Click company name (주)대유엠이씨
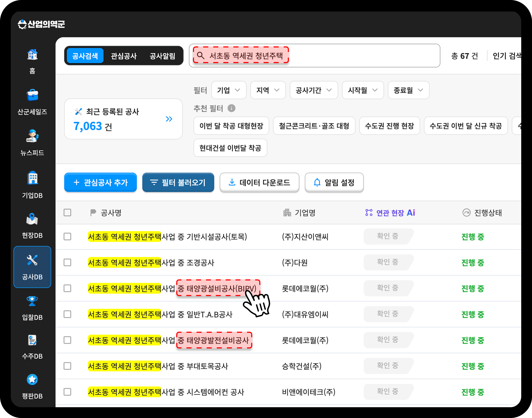This screenshot has width=532, height=418. pyautogui.click(x=305, y=314)
